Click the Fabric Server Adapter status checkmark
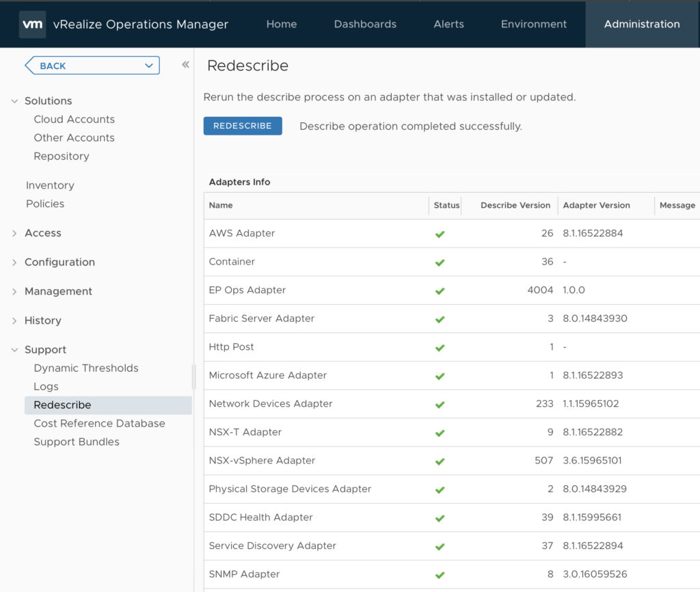The width and height of the screenshot is (700, 592). 440,319
